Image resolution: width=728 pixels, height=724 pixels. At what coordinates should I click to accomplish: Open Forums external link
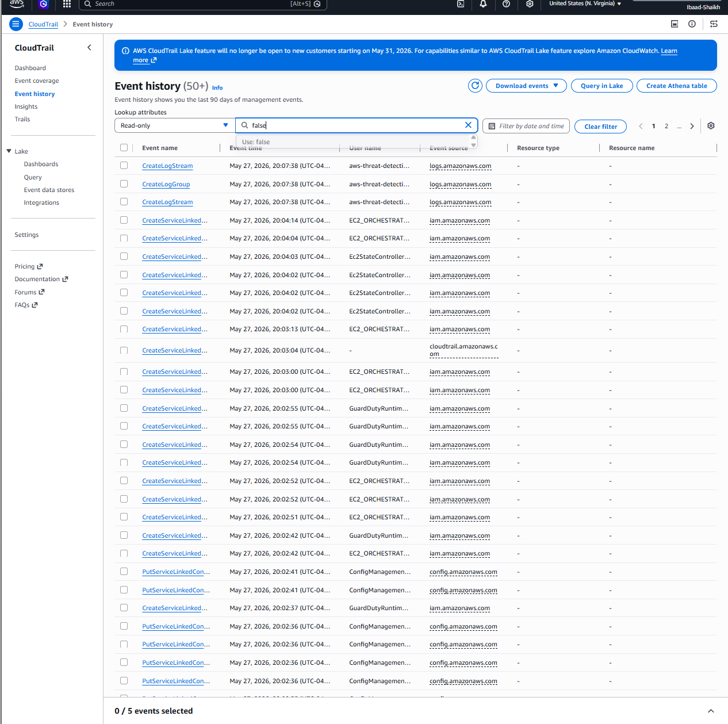[x=29, y=292]
